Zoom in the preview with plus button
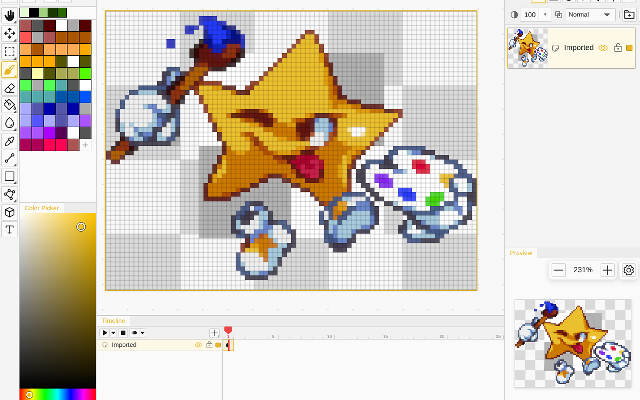 pos(607,270)
